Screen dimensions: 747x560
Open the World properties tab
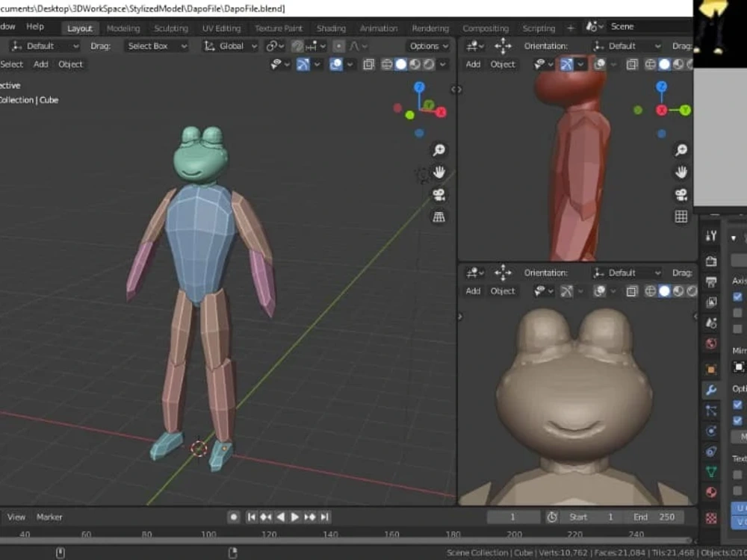711,343
